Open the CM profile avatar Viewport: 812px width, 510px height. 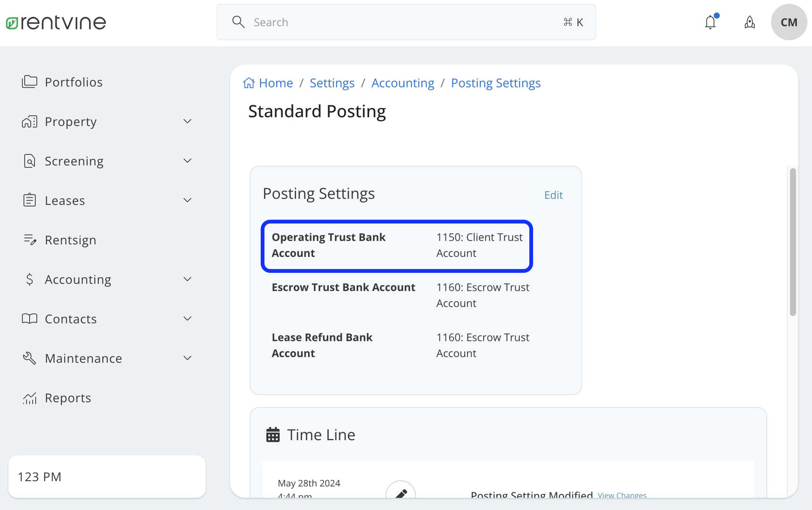788,22
